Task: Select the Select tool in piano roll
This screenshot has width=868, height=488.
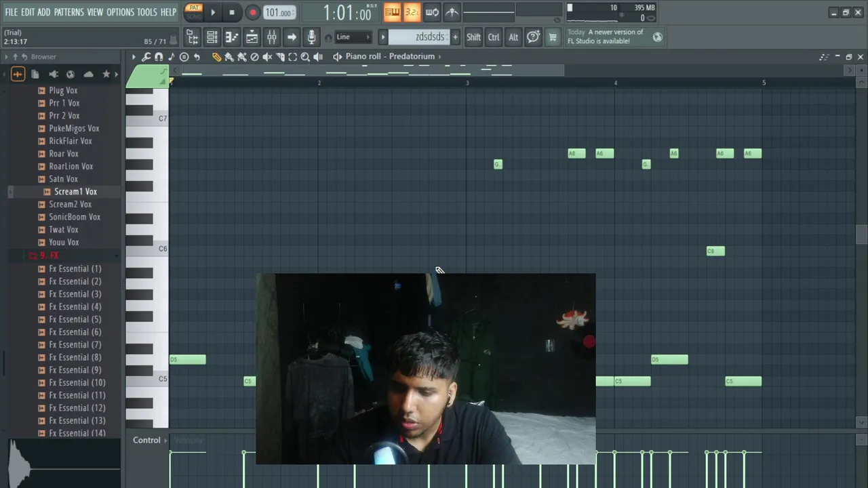Action: tap(292, 57)
